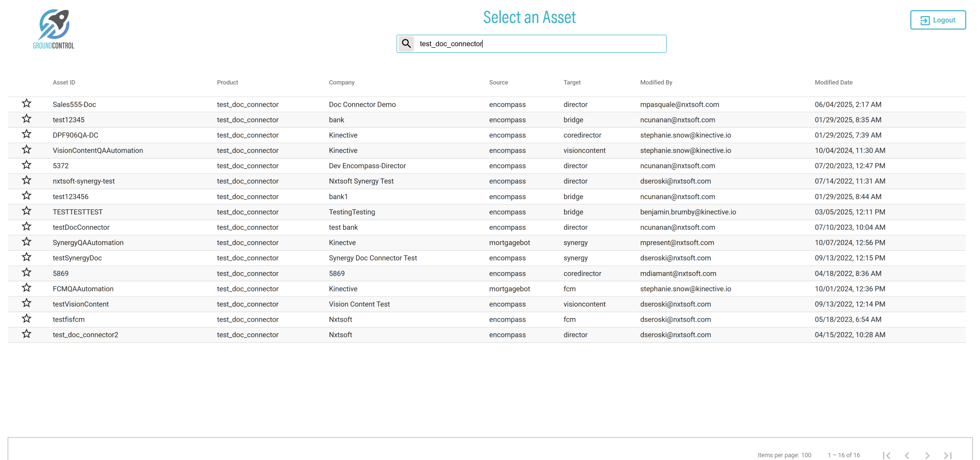
Task: Go to the next page arrow
Action: click(927, 455)
